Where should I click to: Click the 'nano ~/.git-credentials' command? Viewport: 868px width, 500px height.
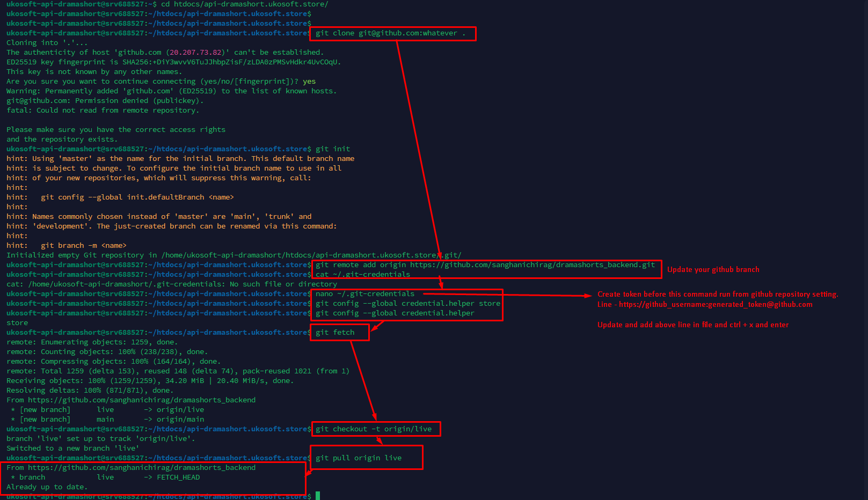pos(365,294)
